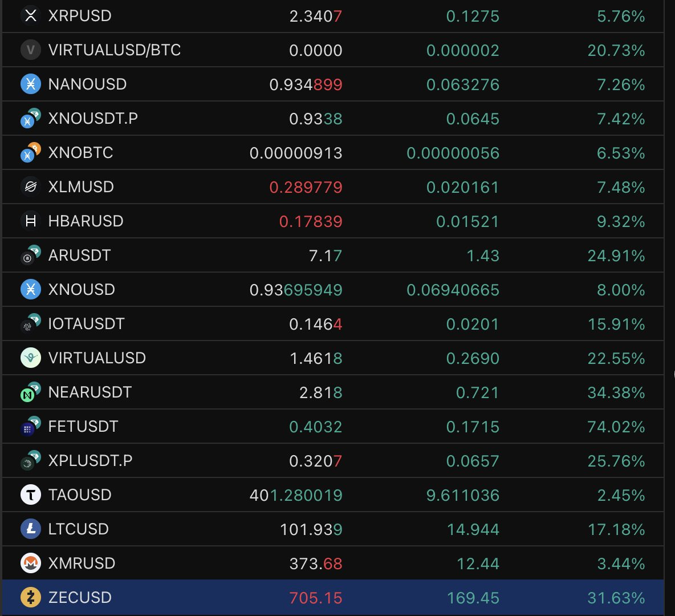Click XMRUSD price 373.68
The image size is (675, 616).
point(315,564)
